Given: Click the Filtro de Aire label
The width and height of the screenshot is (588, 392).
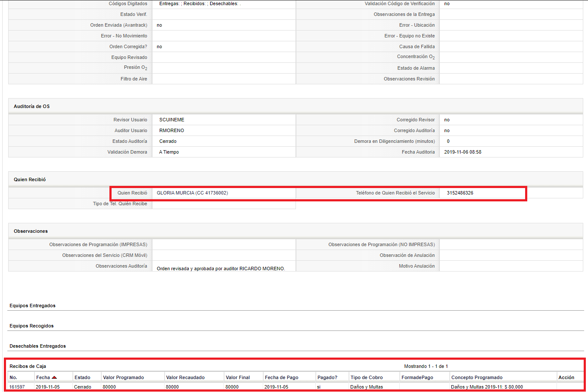Looking at the screenshot, I should pyautogui.click(x=134, y=79).
